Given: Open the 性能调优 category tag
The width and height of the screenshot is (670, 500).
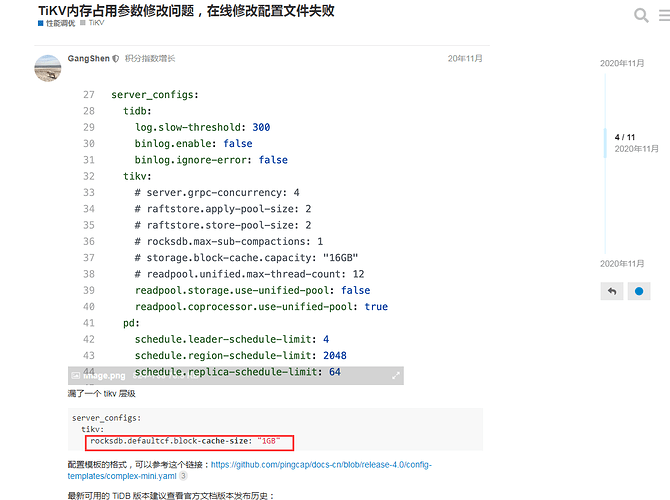Looking at the screenshot, I should pos(57,23).
